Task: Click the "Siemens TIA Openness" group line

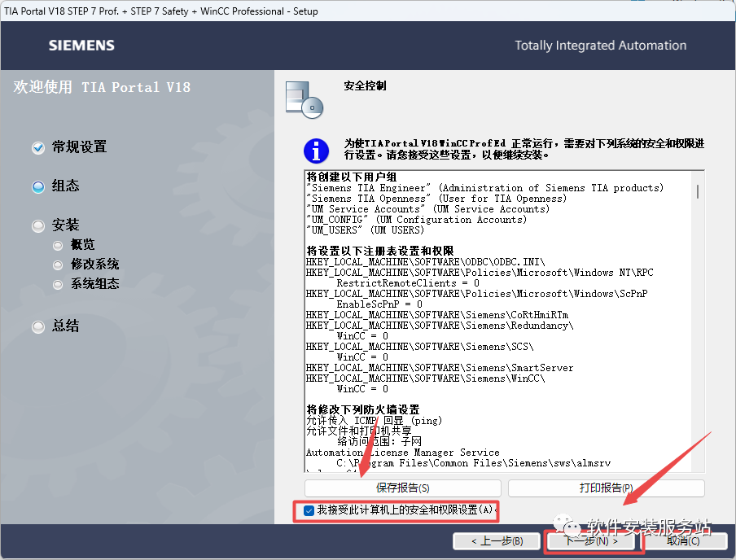Action: [x=436, y=199]
